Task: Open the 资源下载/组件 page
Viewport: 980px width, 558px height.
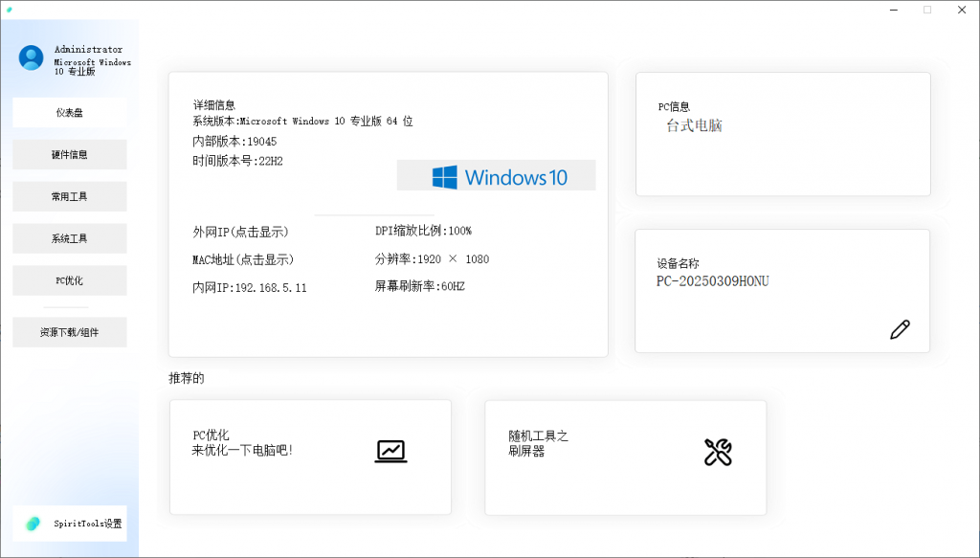Action: coord(69,332)
